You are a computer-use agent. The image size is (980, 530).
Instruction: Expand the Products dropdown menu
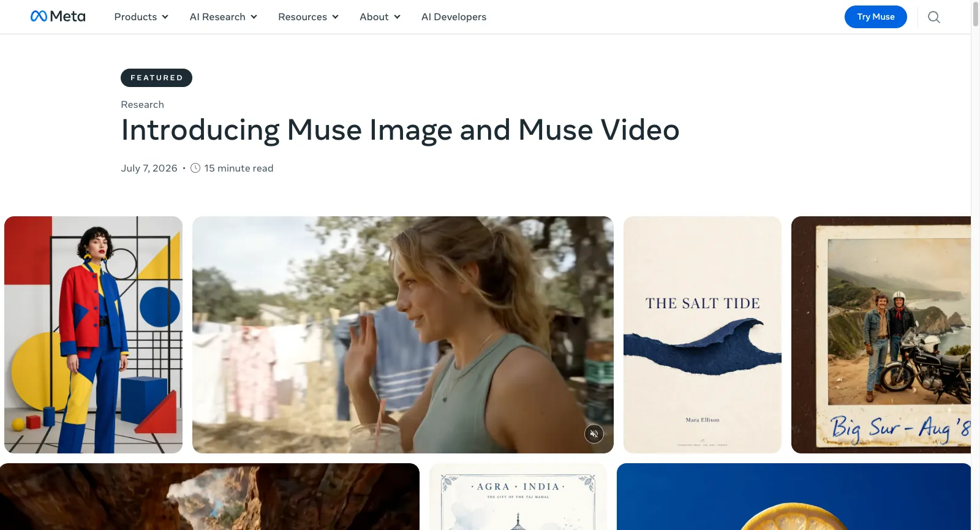(141, 17)
